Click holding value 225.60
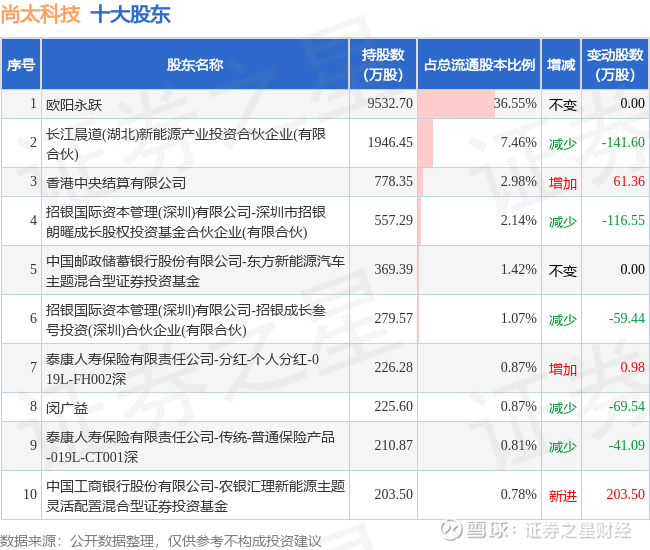The width and height of the screenshot is (650, 550). (393, 406)
